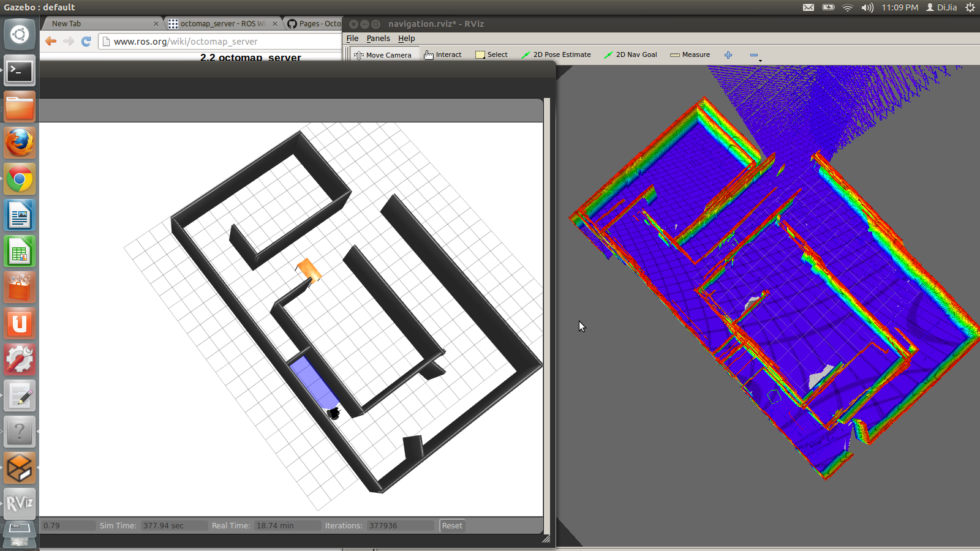Open LibreOffice Calc from the dock
Image resolution: width=980 pixels, height=551 pixels.
click(x=20, y=252)
